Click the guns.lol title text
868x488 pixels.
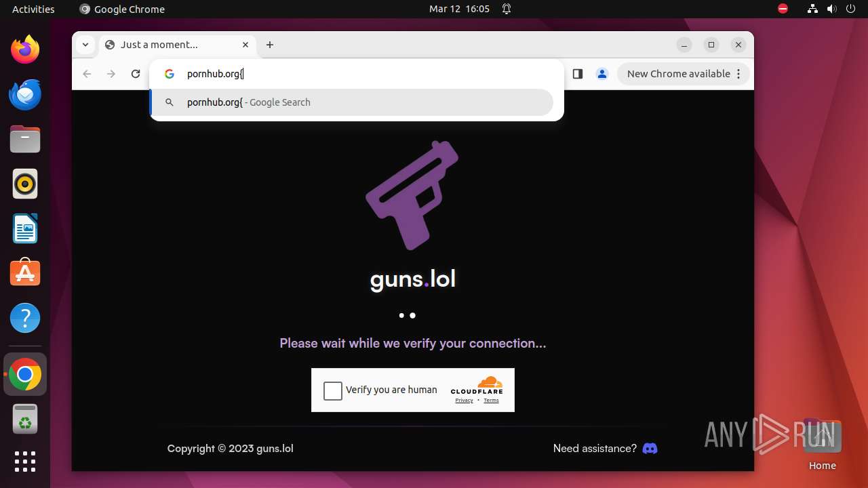[x=413, y=279]
